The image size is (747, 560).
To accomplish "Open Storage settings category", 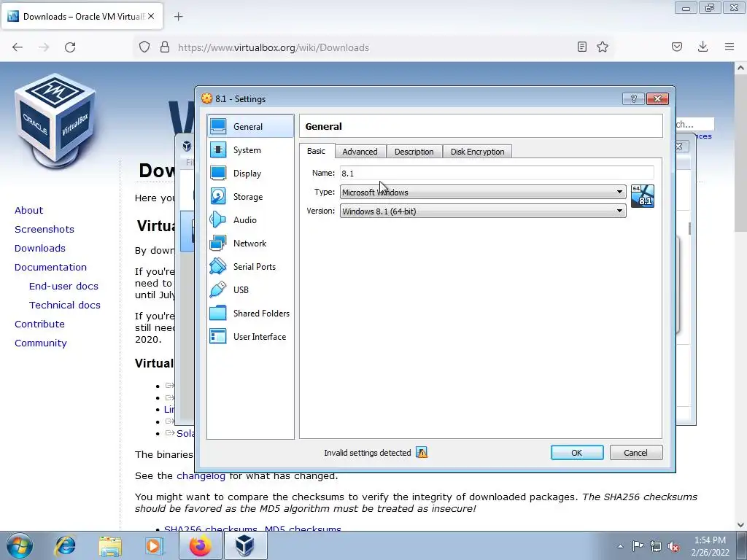I will coord(251,197).
